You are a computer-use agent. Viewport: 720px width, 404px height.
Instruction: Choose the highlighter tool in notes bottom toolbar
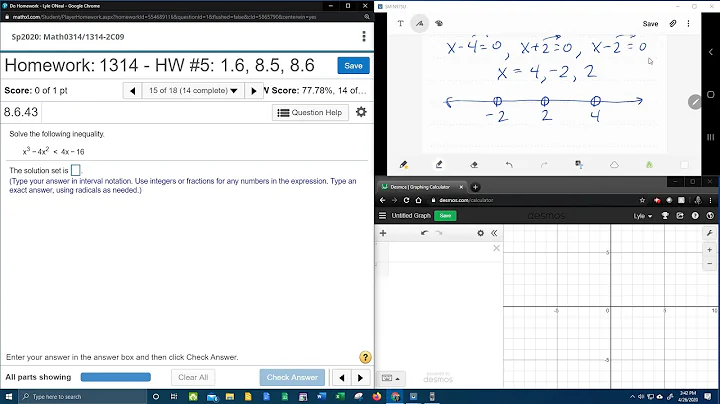[x=439, y=164]
